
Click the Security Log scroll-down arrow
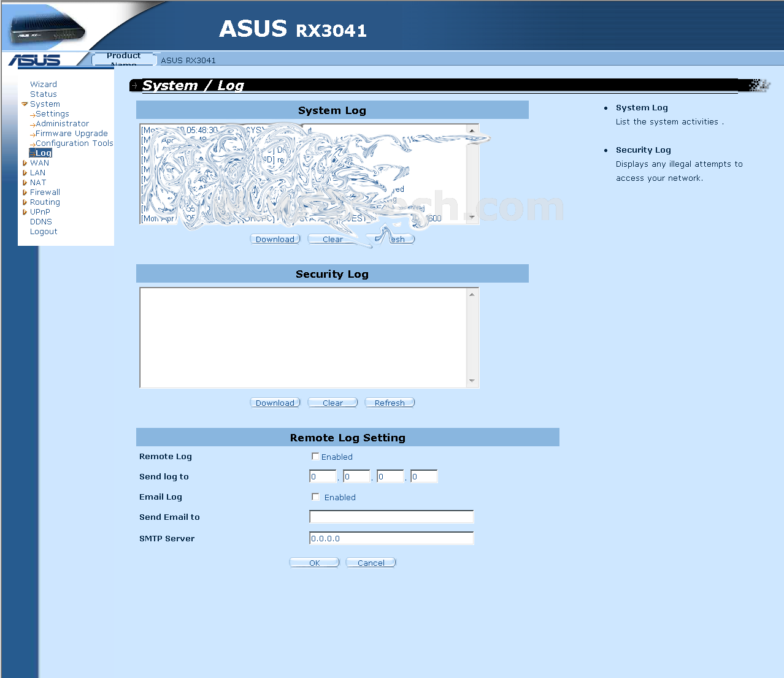coord(472,381)
